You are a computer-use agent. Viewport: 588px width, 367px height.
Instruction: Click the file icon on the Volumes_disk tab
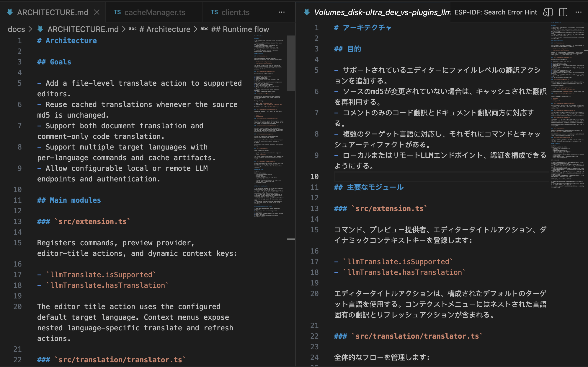tap(306, 12)
